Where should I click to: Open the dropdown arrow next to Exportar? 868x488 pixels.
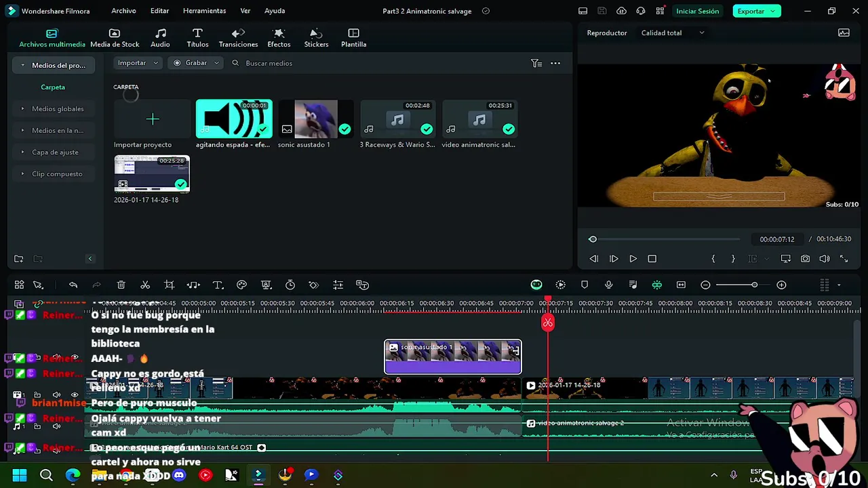click(772, 11)
